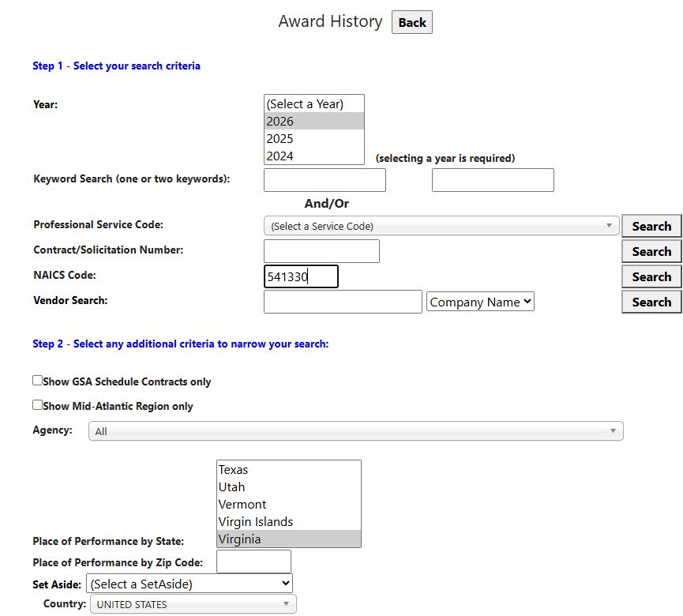The height and width of the screenshot is (616, 683).
Task: Focus Place of Performance Zip Code field
Action: click(253, 561)
